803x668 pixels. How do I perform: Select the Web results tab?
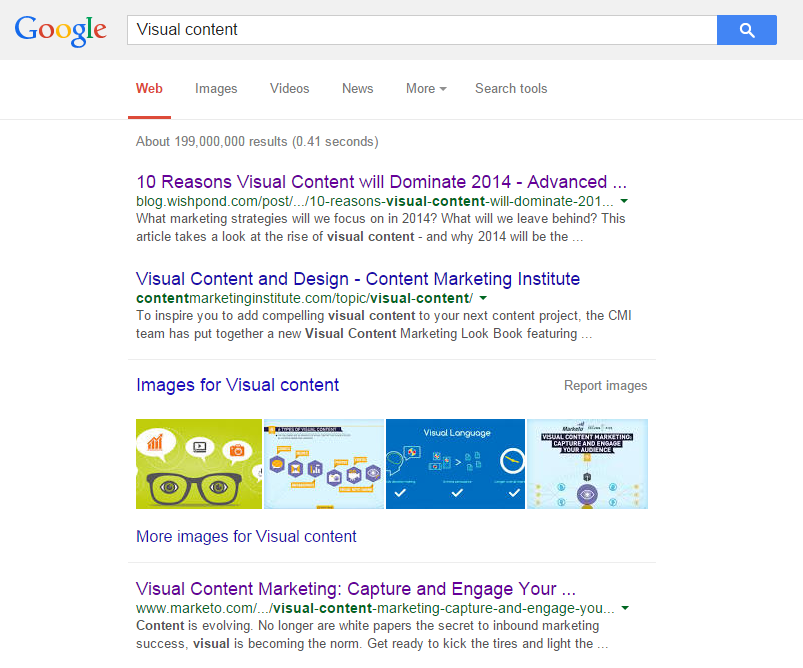tap(149, 89)
